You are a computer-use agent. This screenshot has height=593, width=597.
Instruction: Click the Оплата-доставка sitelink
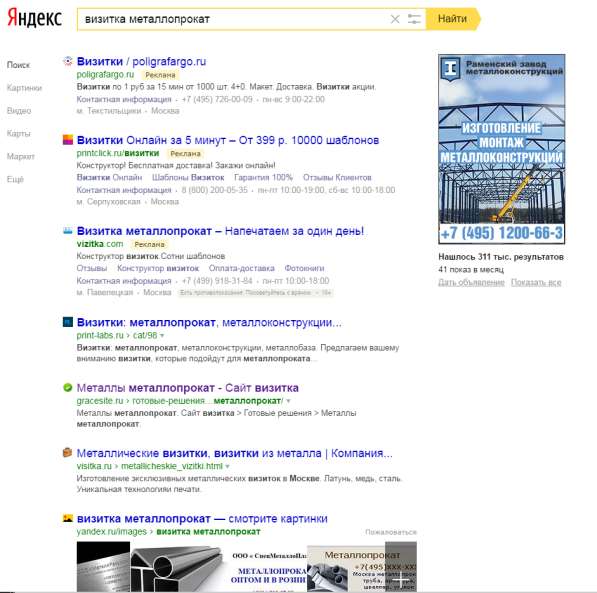[241, 268]
